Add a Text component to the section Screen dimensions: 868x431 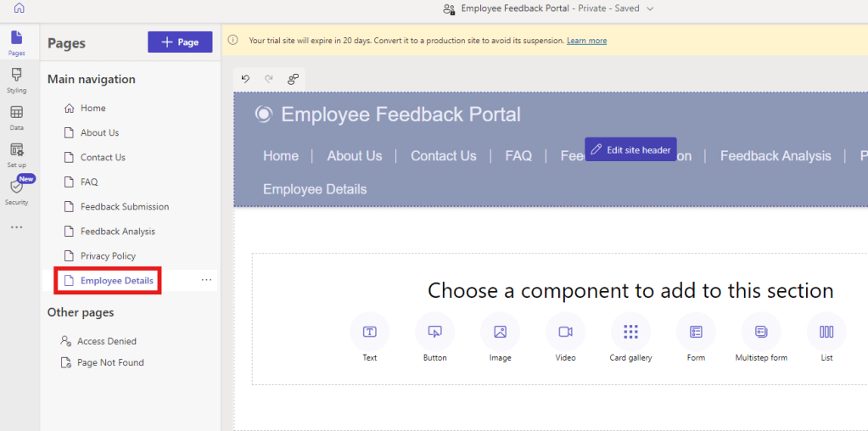(370, 332)
